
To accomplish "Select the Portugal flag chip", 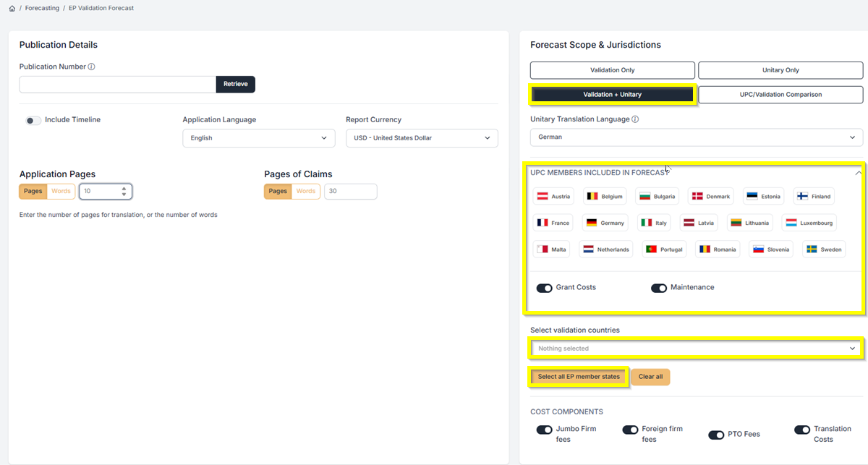I will point(664,249).
